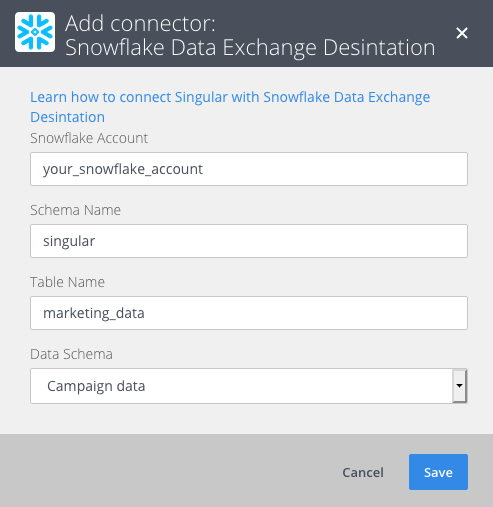This screenshot has height=507, width=493.
Task: Click the Schema Name label
Action: (x=75, y=210)
